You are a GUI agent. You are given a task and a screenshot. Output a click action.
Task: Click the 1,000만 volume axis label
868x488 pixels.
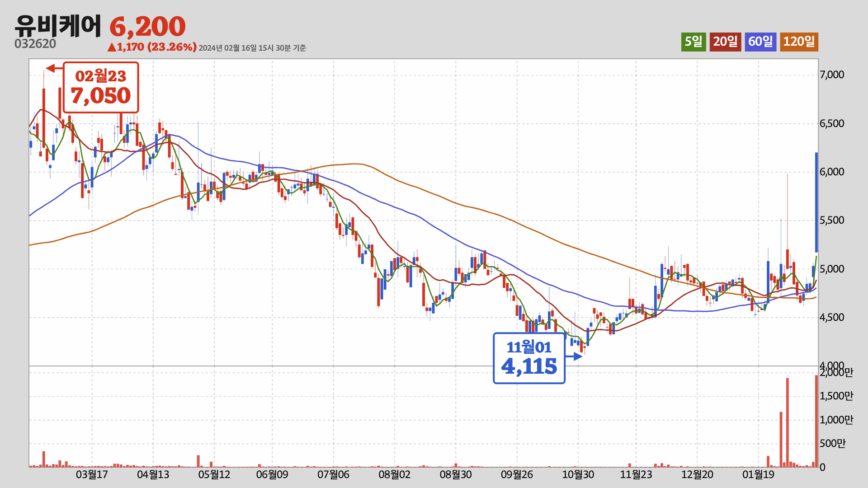click(x=836, y=420)
